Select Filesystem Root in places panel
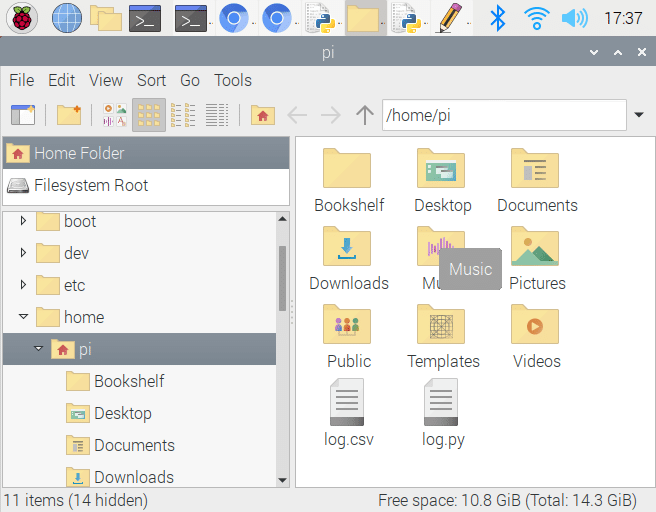The height and width of the screenshot is (512, 656). [90, 185]
